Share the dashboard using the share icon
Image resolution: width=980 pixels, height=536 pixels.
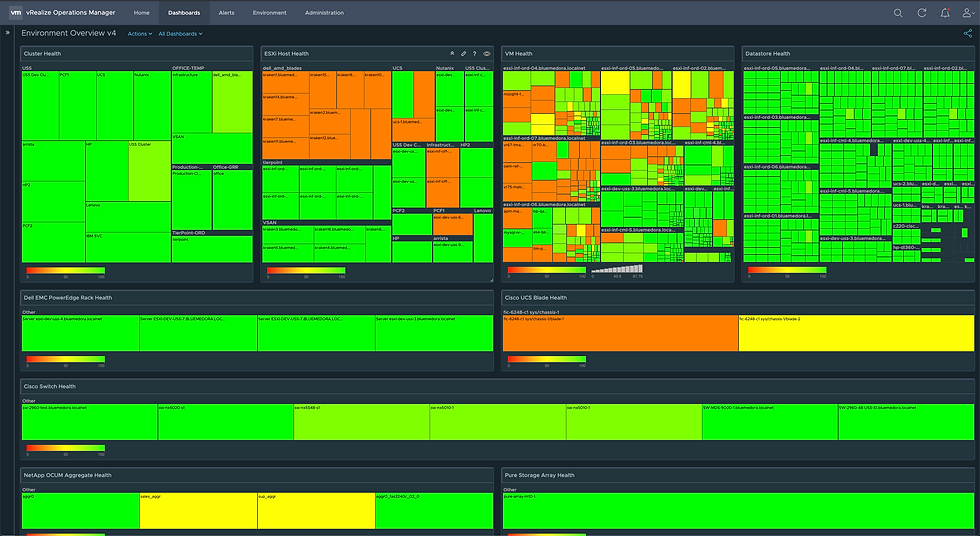(x=968, y=34)
